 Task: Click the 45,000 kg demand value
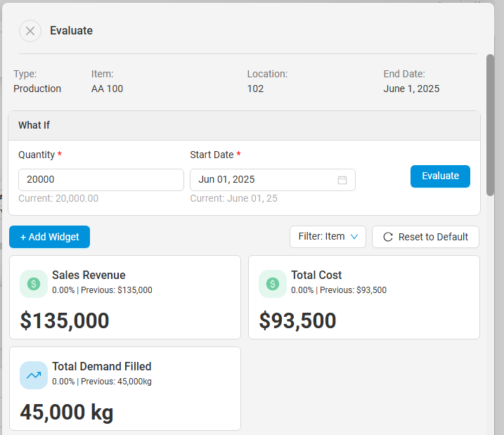67,413
